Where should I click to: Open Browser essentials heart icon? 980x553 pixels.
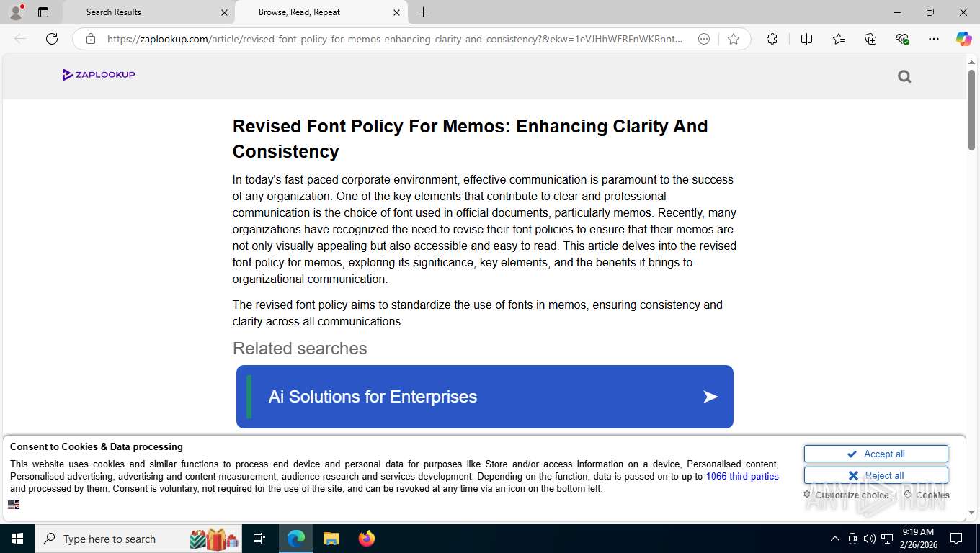click(x=902, y=39)
